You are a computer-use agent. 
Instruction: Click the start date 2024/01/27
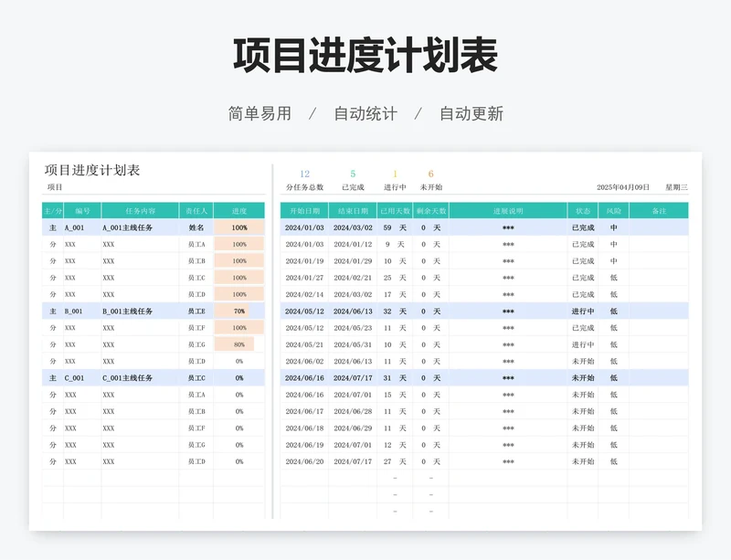pos(304,278)
